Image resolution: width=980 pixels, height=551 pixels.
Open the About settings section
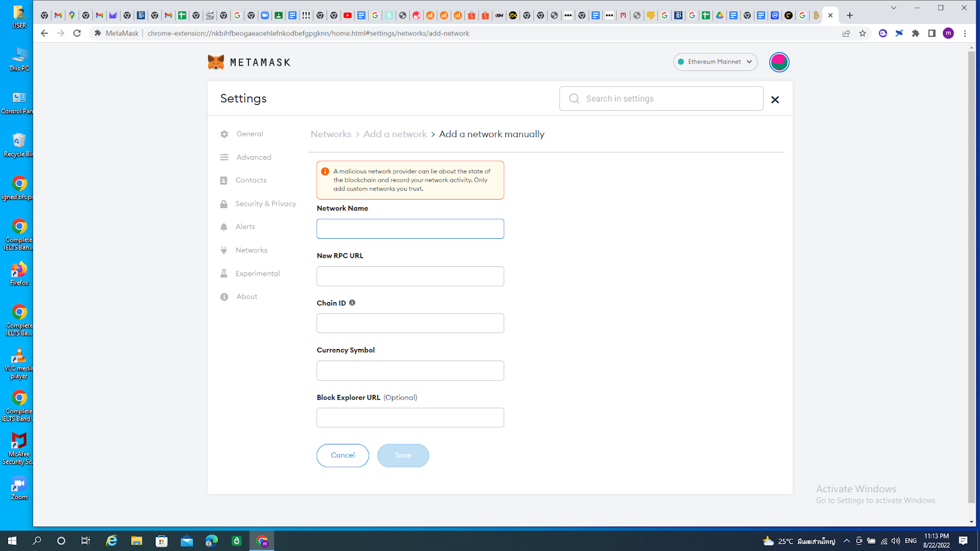point(239,297)
